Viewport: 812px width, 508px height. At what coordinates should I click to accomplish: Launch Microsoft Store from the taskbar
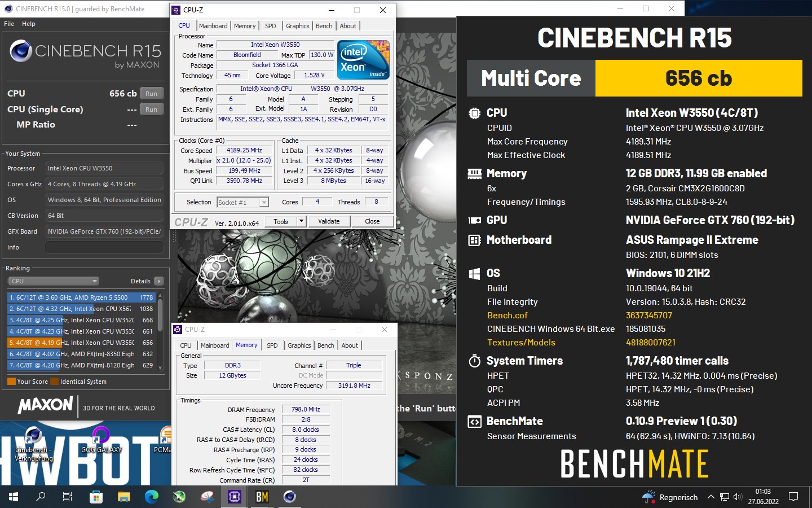[96, 497]
